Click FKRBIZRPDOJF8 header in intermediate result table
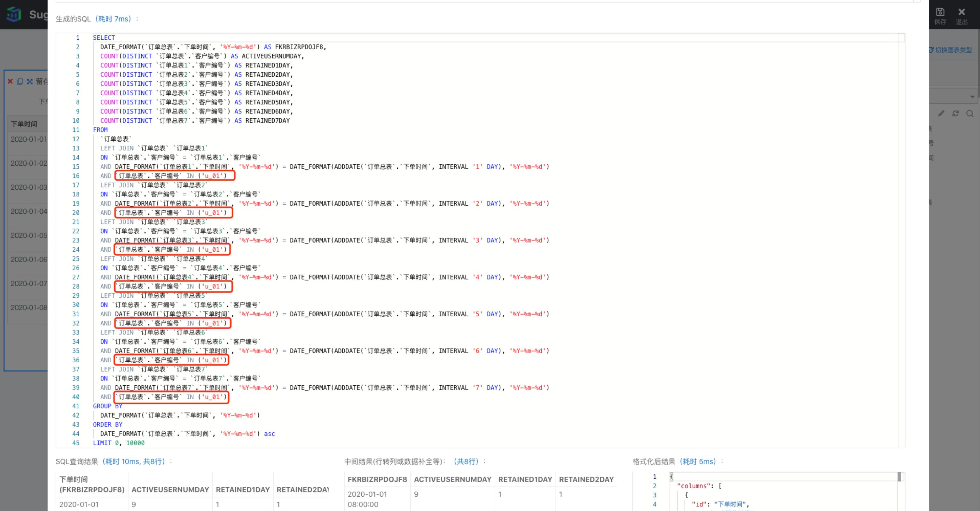Screen dimensions: 980x511 point(377,479)
